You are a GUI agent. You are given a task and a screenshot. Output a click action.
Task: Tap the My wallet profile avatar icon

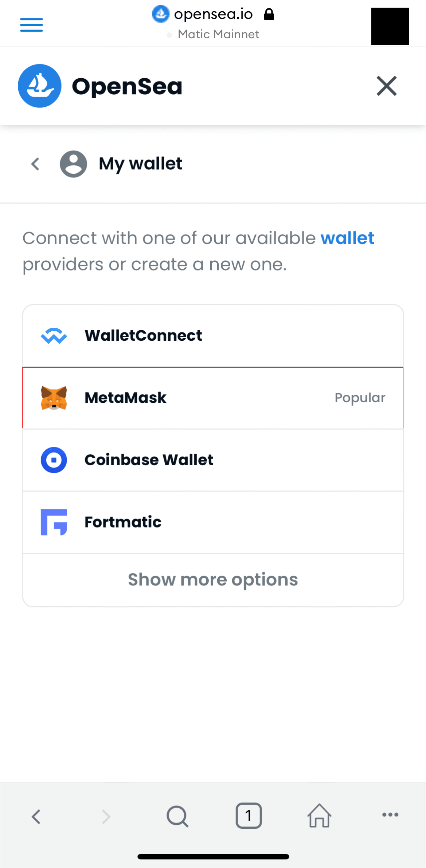coord(73,164)
